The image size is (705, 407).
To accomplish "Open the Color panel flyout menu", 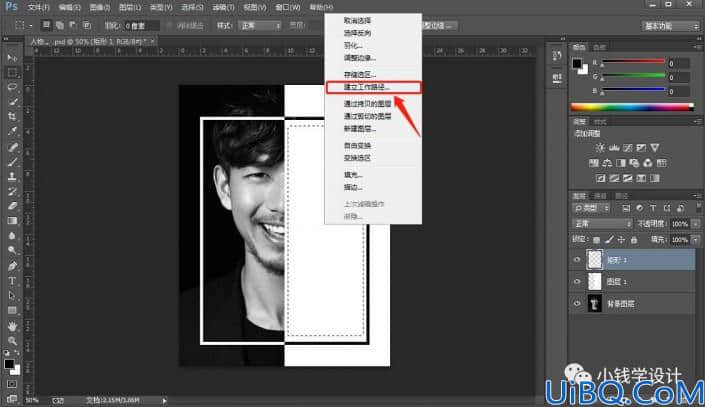I will click(697, 47).
